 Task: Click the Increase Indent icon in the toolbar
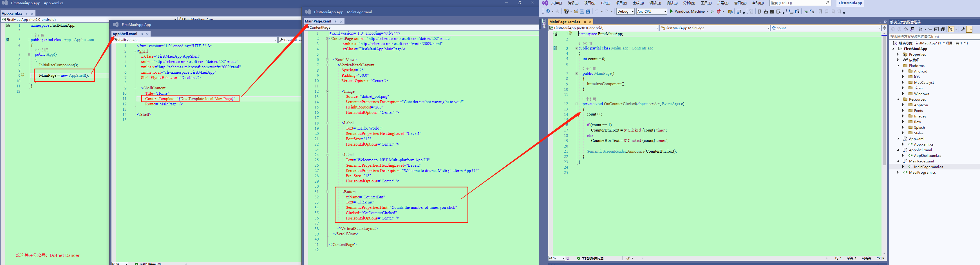point(806,12)
